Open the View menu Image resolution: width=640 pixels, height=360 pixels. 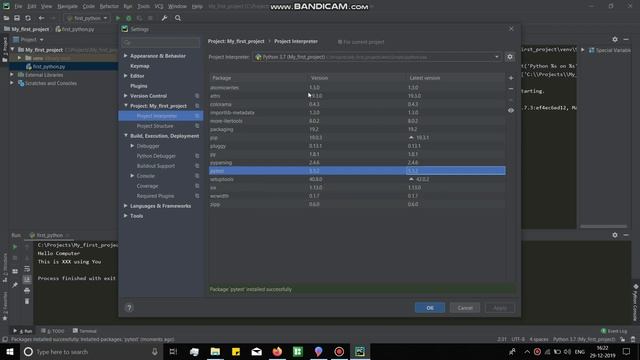click(x=47, y=7)
